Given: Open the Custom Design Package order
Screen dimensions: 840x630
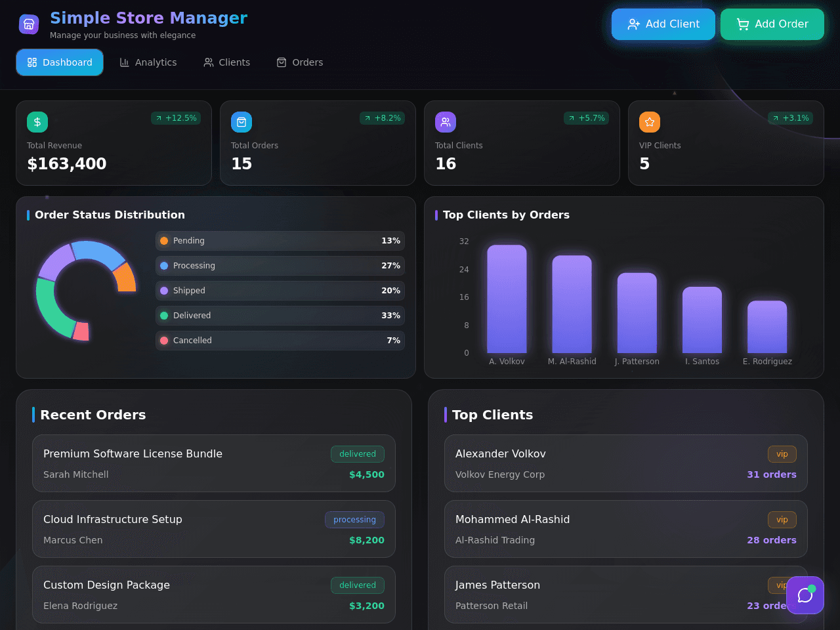Looking at the screenshot, I should [x=214, y=595].
